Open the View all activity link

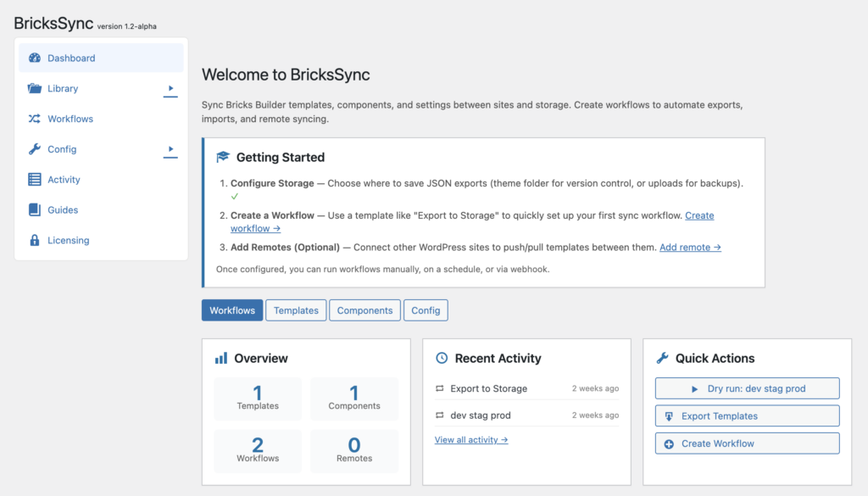click(471, 440)
